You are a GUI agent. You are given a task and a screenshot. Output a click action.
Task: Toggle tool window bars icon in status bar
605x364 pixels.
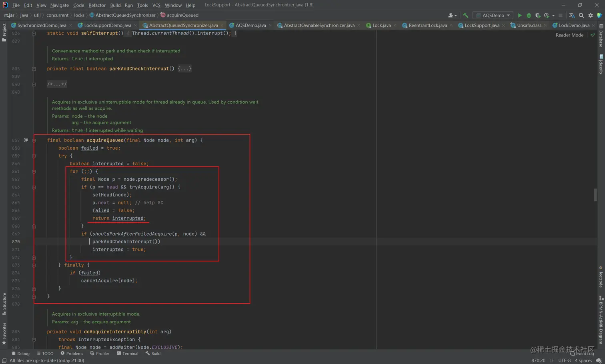tap(4, 360)
